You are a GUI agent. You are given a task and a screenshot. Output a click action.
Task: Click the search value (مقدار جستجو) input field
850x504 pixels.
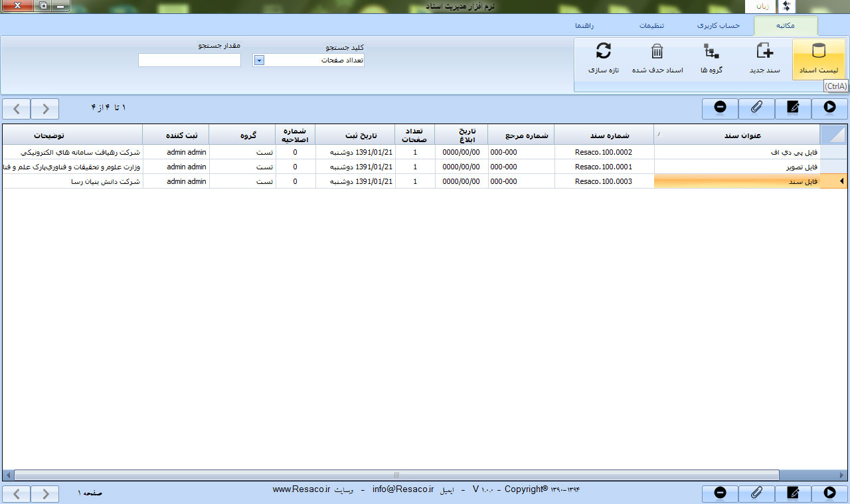[189, 60]
